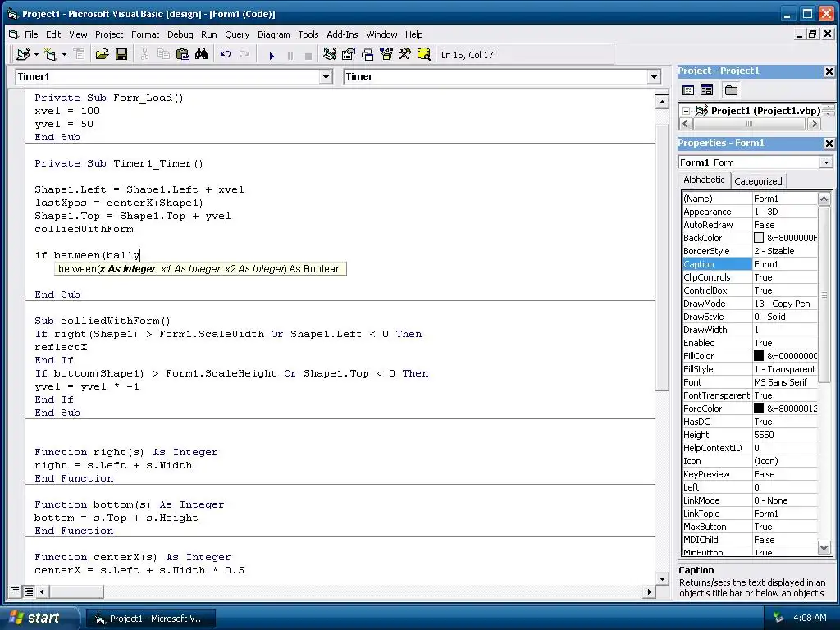Click the Add Form toolbar icon
This screenshot has width=840, height=630.
point(50,54)
